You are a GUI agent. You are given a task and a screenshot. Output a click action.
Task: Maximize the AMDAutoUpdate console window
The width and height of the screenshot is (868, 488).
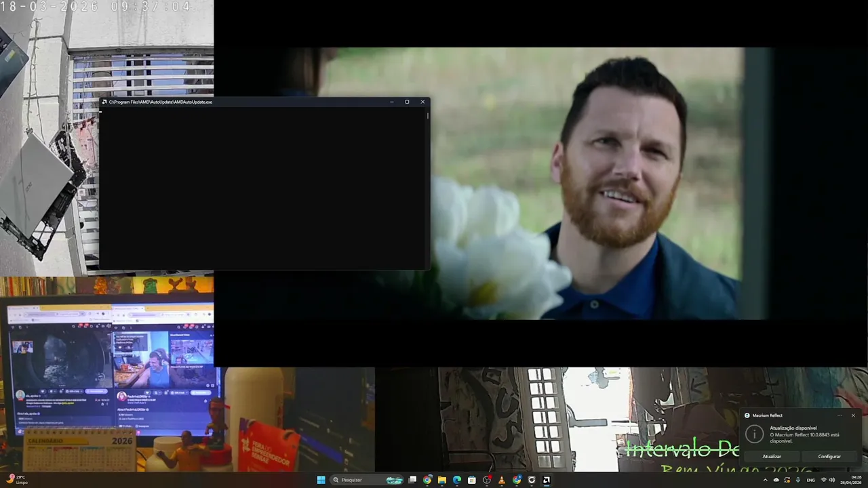(x=407, y=102)
